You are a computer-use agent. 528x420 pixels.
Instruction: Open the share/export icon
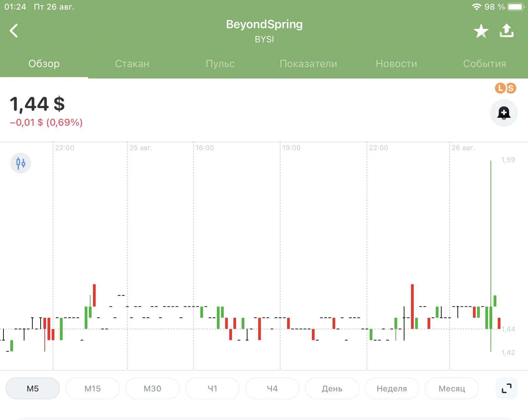(x=506, y=31)
